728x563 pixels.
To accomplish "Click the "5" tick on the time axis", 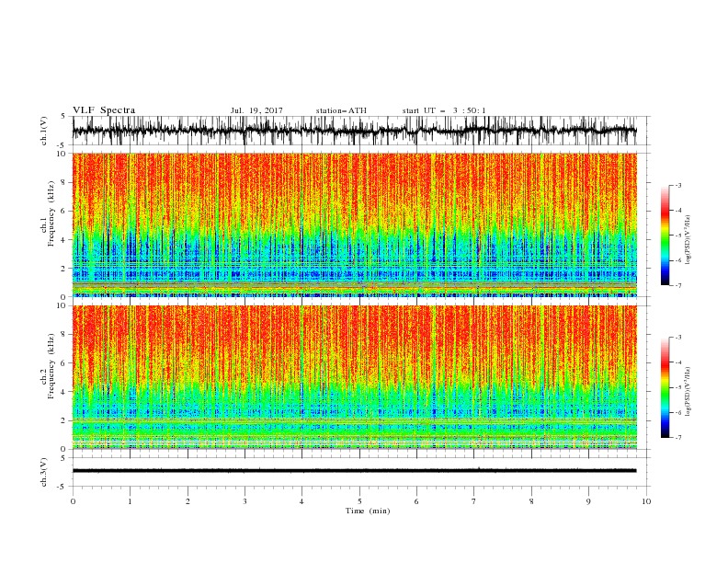I will pyautogui.click(x=359, y=501).
